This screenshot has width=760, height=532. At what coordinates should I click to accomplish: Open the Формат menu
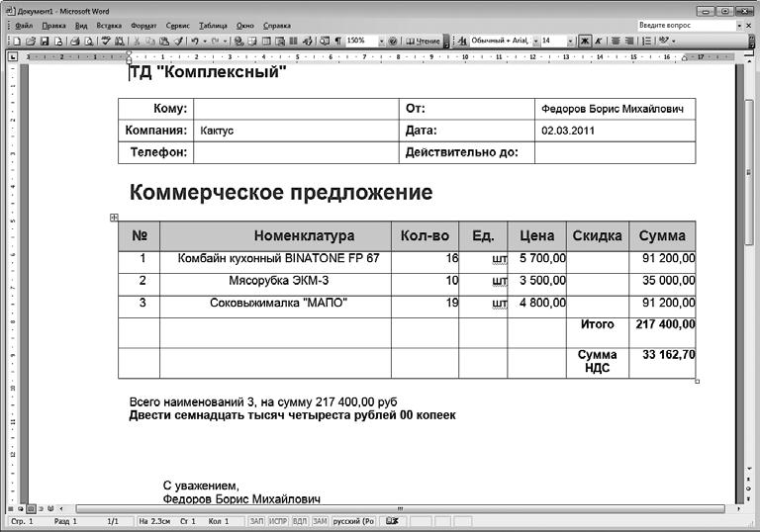click(x=143, y=25)
